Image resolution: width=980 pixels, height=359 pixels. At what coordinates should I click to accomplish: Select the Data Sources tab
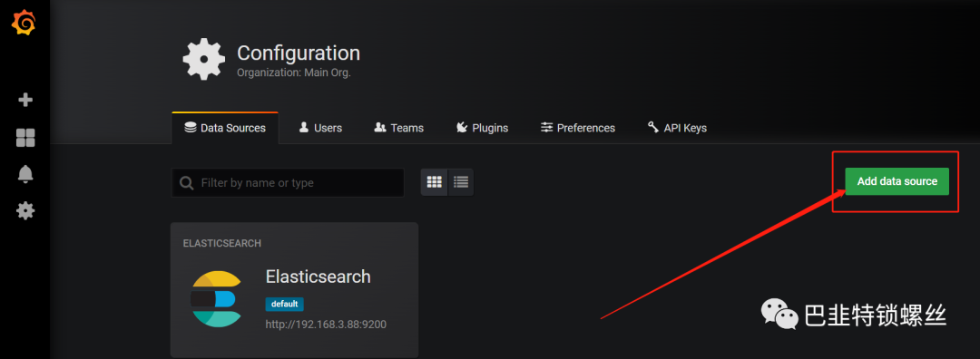pos(225,128)
